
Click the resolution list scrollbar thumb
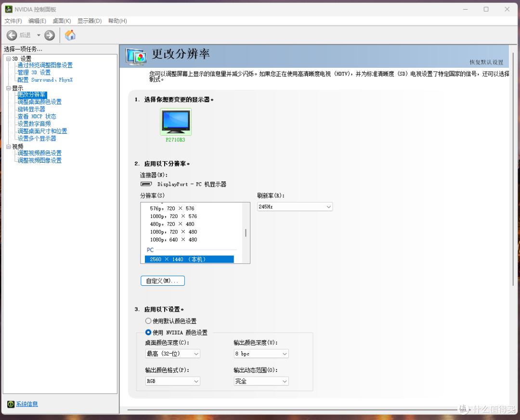coord(246,233)
